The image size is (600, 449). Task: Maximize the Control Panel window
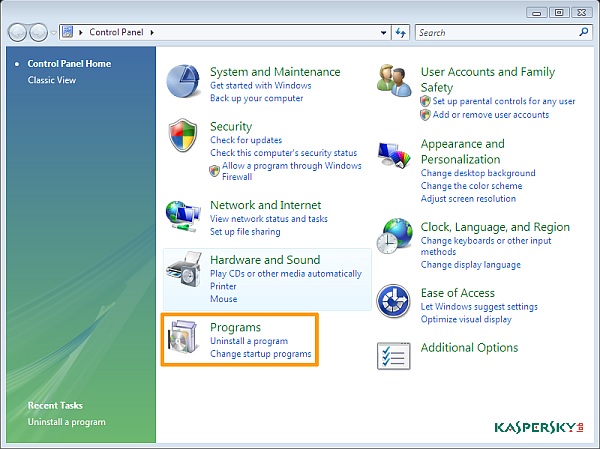point(559,13)
